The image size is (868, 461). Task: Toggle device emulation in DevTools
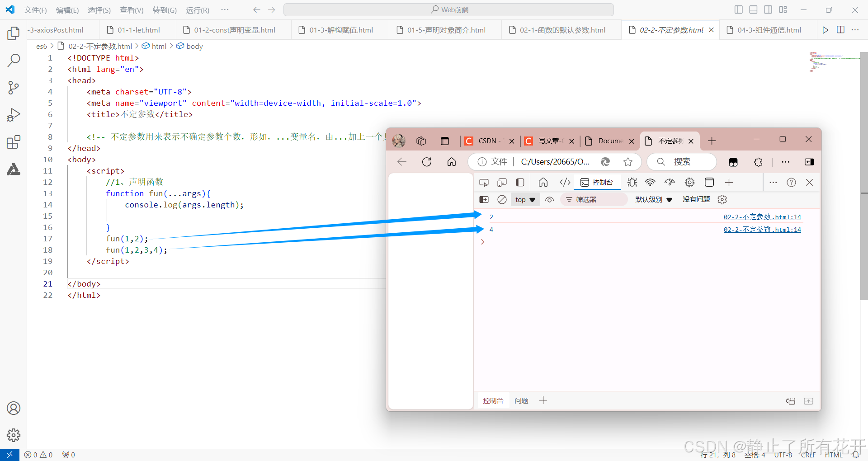(x=502, y=183)
